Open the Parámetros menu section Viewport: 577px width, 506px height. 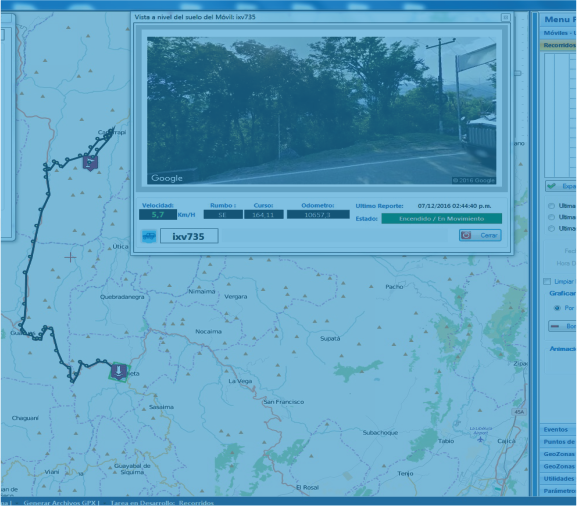click(x=558, y=491)
